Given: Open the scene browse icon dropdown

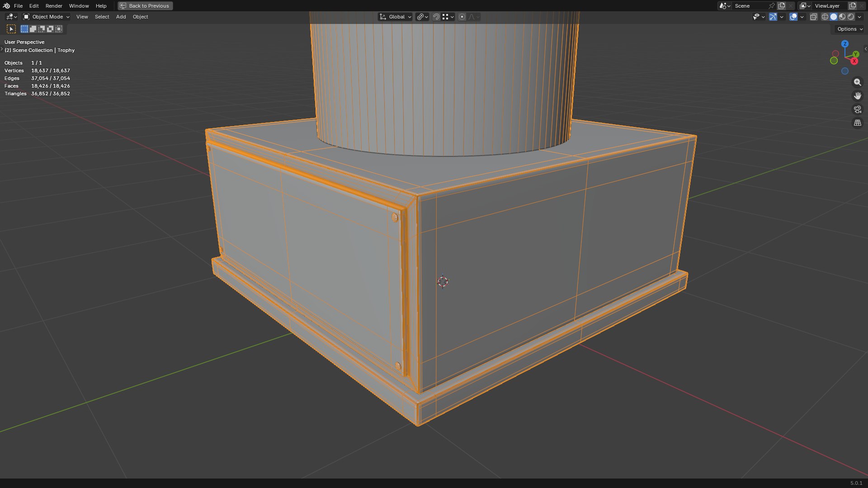Looking at the screenshot, I should [725, 6].
